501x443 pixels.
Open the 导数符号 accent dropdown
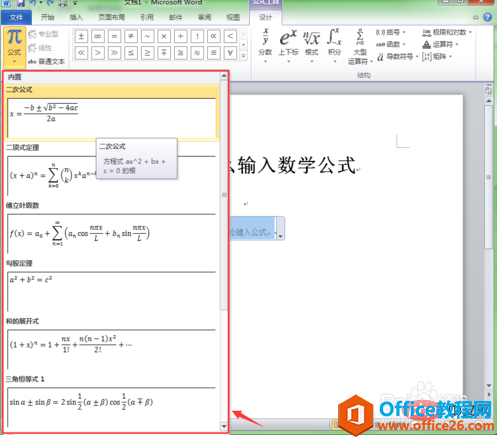click(x=397, y=57)
